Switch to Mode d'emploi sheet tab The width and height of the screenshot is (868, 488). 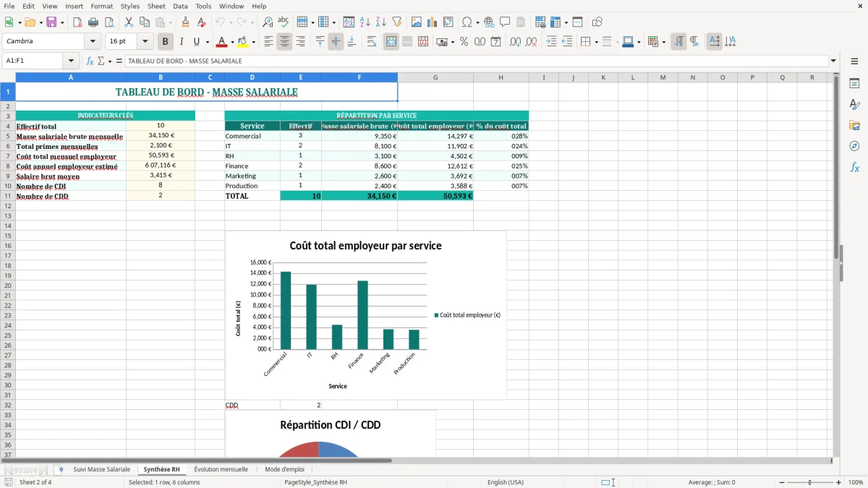point(284,469)
